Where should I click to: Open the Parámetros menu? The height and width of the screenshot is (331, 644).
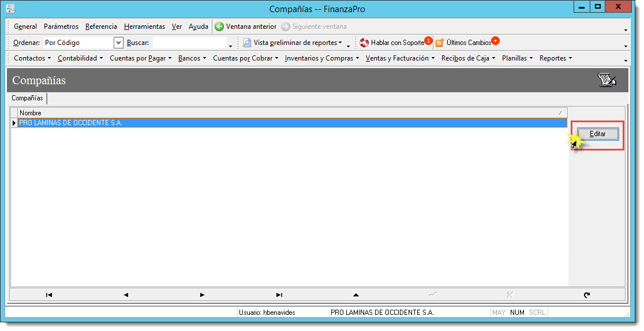pos(61,27)
